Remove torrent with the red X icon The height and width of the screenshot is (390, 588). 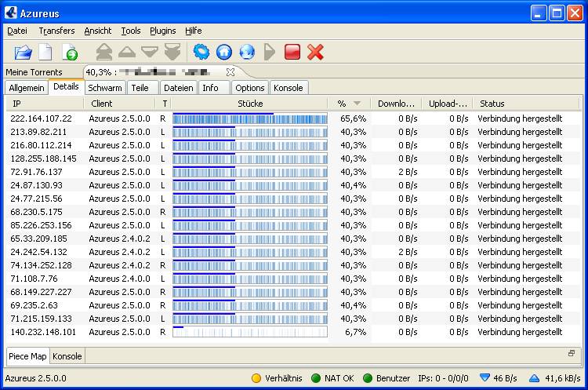[x=315, y=52]
